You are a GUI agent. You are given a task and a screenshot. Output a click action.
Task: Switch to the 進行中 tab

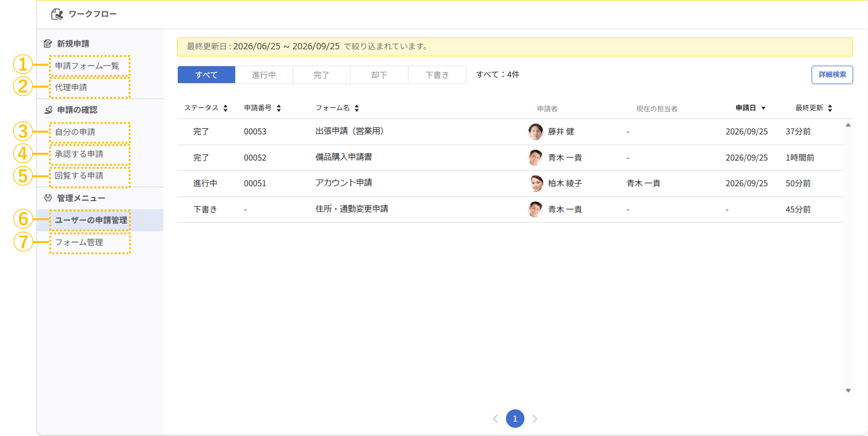(264, 75)
